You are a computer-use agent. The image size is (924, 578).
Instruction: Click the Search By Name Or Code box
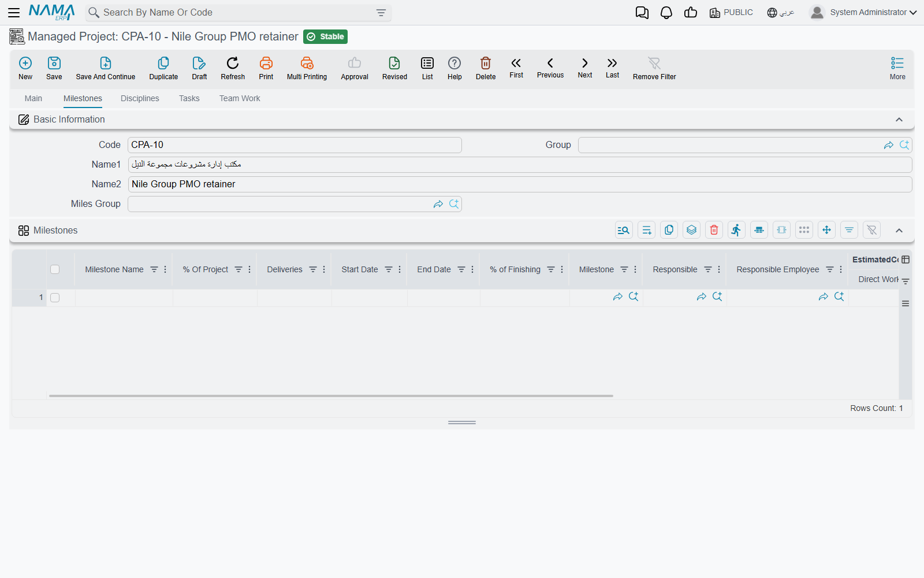tap(239, 13)
